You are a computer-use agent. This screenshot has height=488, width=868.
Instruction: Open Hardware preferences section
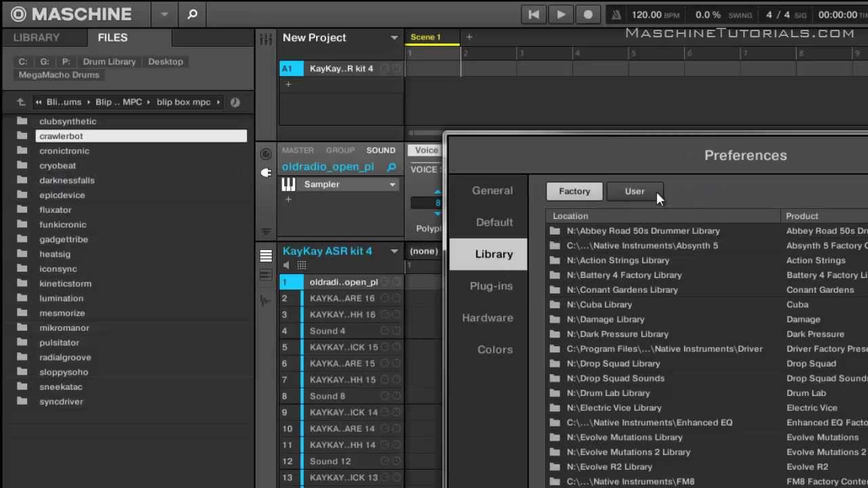pyautogui.click(x=488, y=318)
